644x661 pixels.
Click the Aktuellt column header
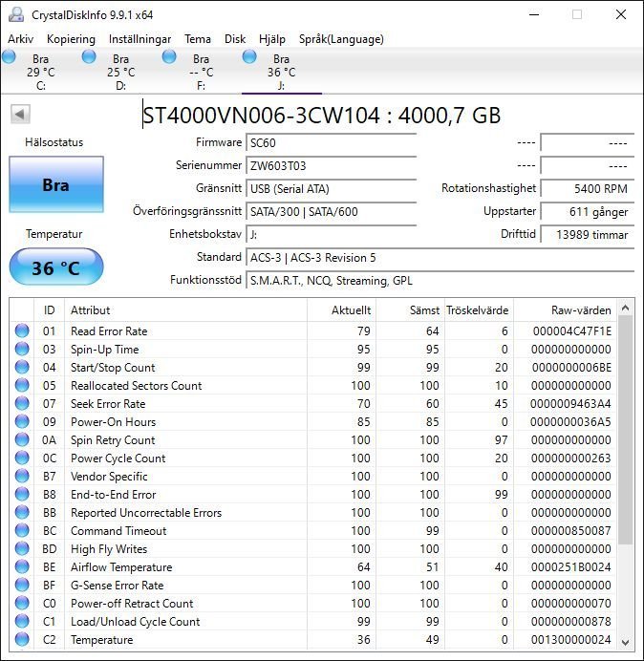point(342,310)
